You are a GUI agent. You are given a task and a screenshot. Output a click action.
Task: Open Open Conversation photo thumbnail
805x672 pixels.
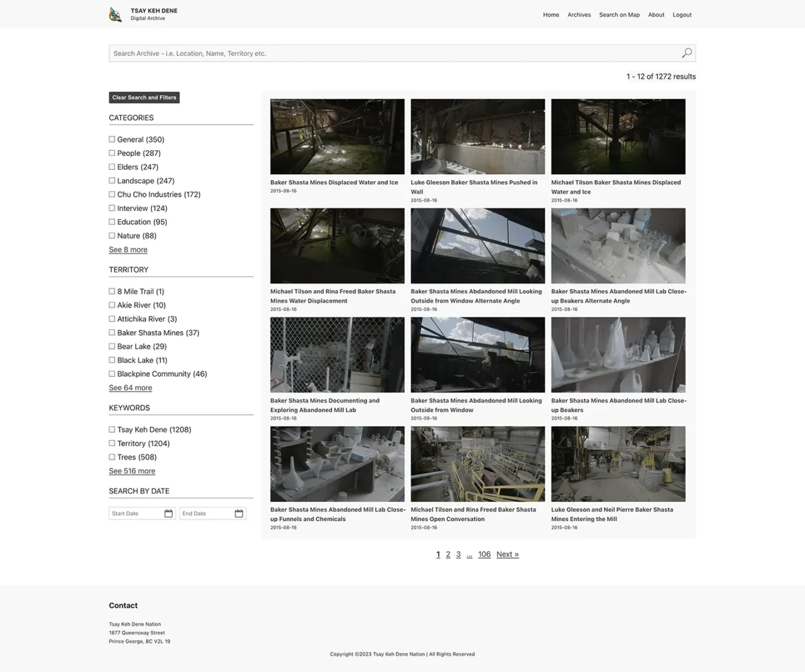[x=478, y=464]
